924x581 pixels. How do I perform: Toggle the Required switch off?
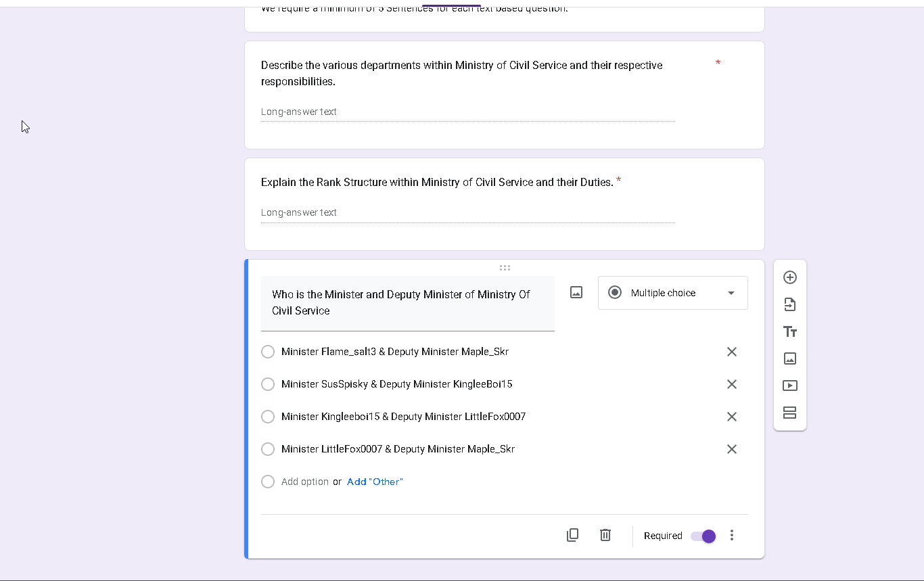coord(703,536)
